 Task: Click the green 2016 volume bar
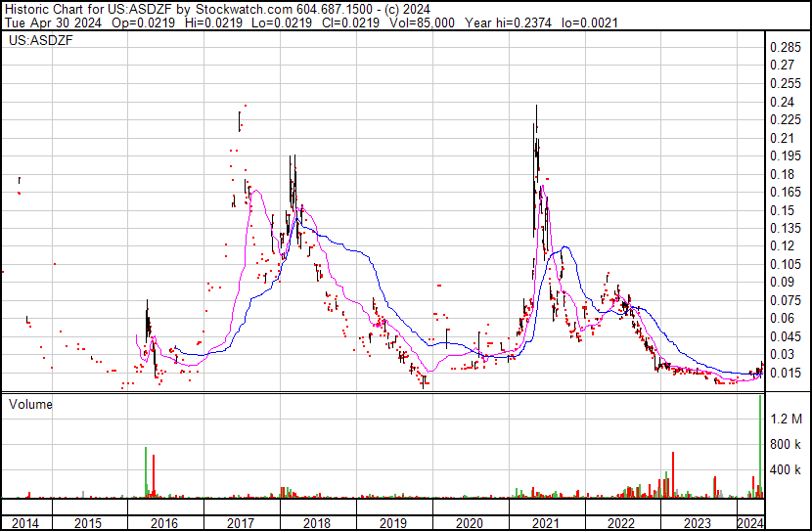146,472
